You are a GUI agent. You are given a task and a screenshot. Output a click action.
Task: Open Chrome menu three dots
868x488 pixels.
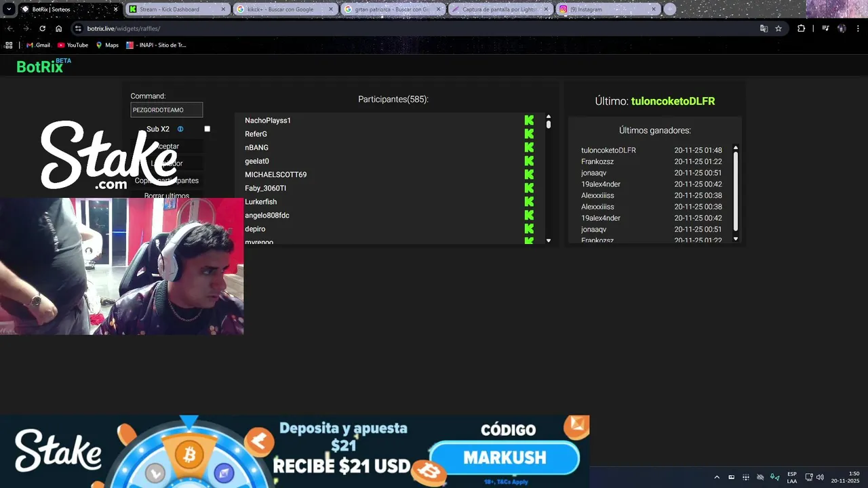(858, 28)
